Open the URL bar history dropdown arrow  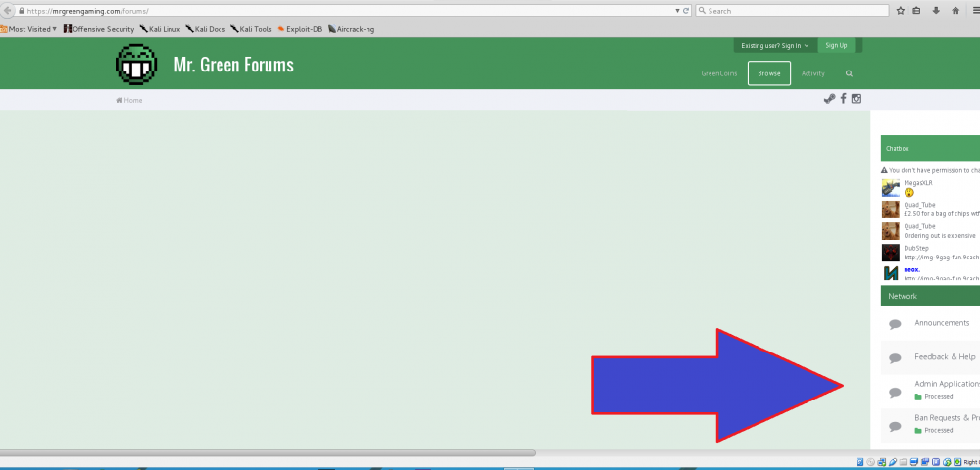(x=677, y=11)
